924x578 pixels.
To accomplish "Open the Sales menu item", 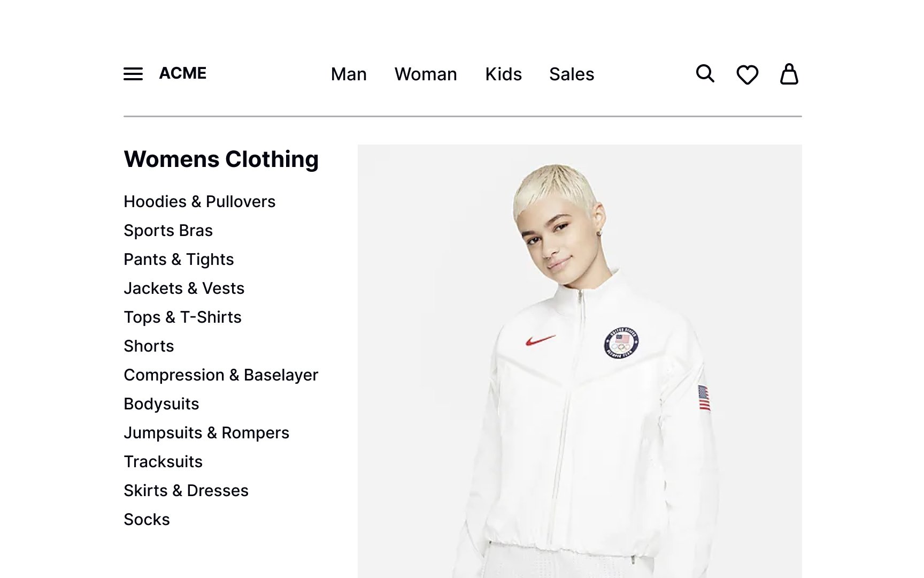I will [x=572, y=74].
